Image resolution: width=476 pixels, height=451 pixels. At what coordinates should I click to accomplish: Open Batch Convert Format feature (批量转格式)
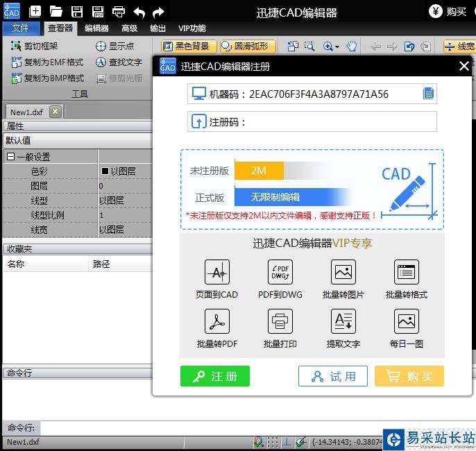pyautogui.click(x=406, y=280)
